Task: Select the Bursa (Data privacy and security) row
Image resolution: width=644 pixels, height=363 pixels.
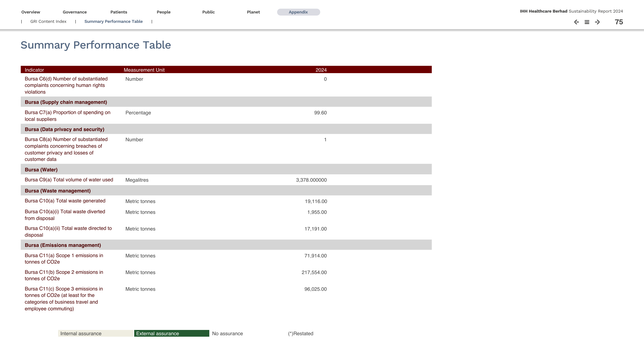Action: coord(226,129)
